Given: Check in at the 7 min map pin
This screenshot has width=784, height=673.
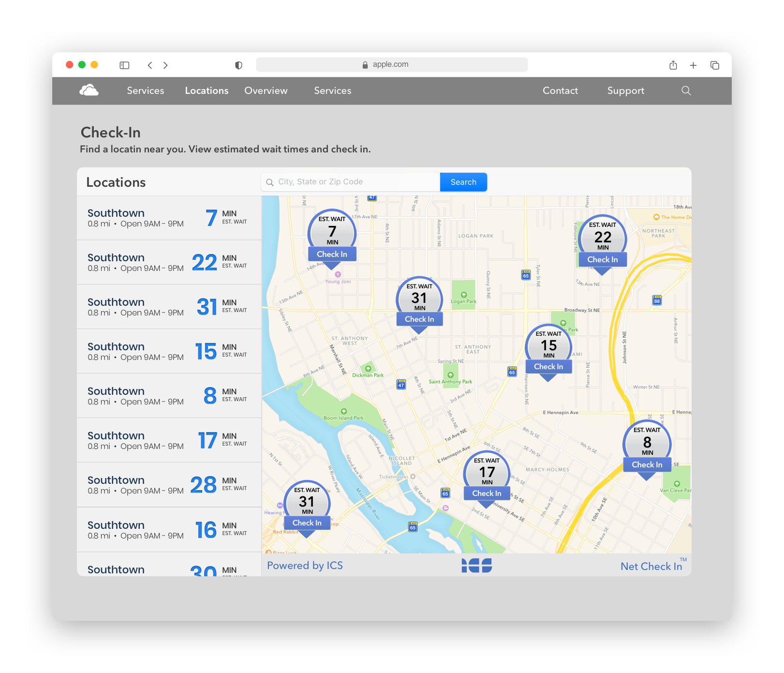Looking at the screenshot, I should pos(332,254).
